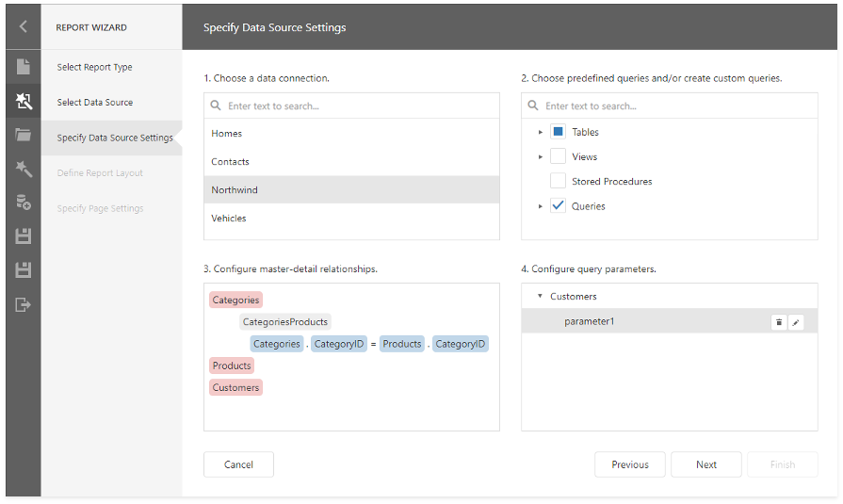
Task: Delete parameter1 using trash icon
Action: tap(778, 322)
